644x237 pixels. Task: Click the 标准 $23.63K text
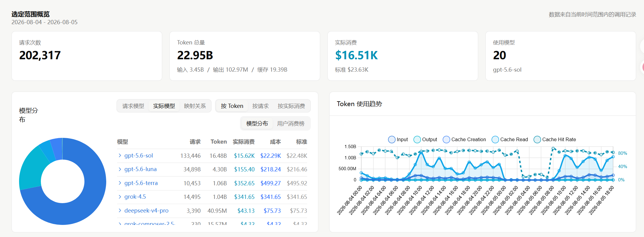pos(352,70)
